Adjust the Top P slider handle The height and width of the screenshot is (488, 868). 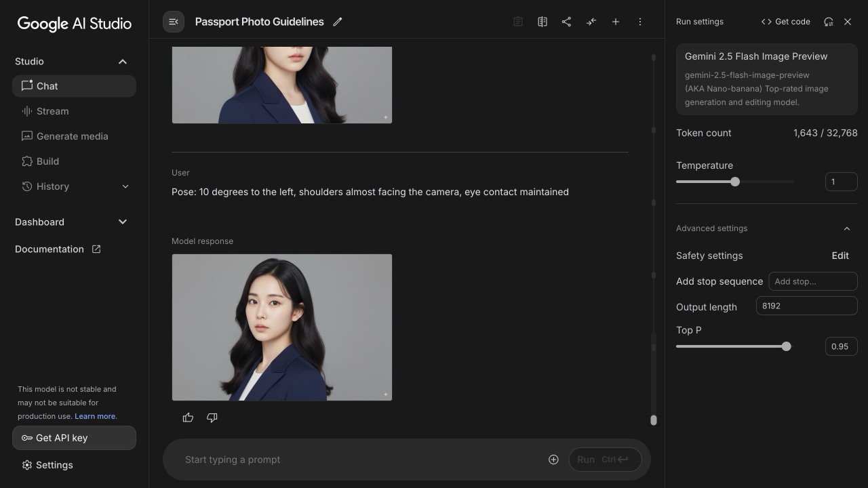click(x=786, y=346)
